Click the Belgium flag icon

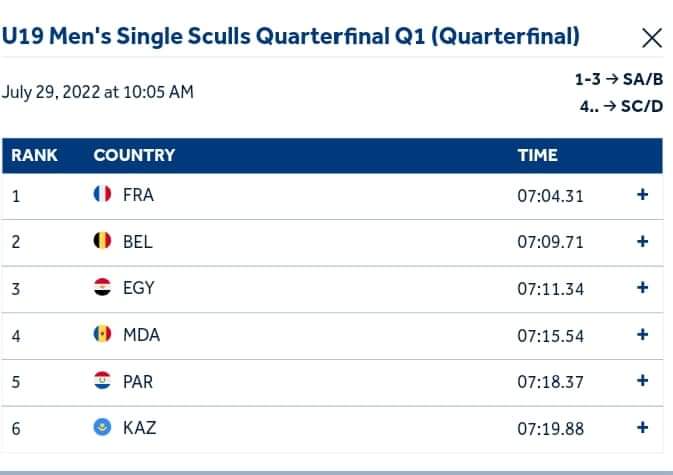click(x=102, y=241)
